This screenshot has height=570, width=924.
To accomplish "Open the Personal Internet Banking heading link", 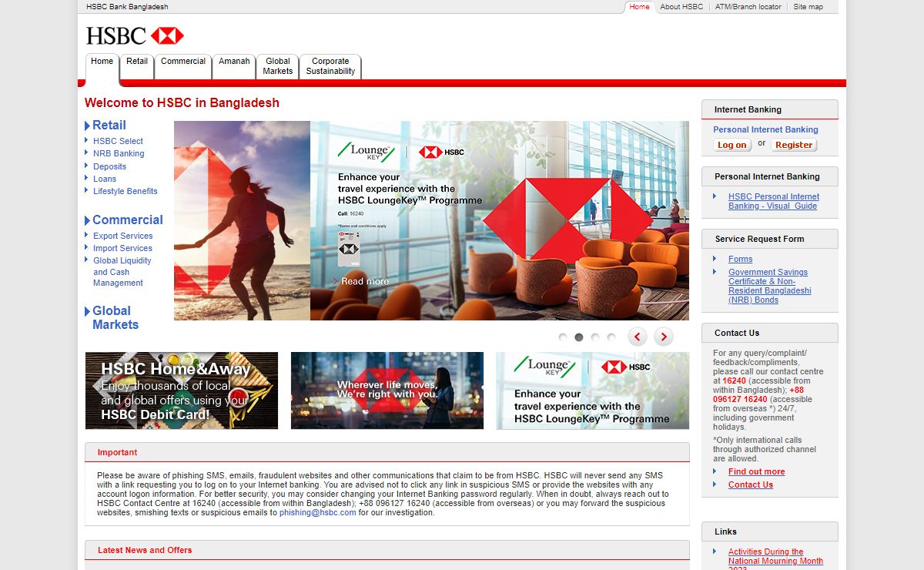I will (x=765, y=129).
